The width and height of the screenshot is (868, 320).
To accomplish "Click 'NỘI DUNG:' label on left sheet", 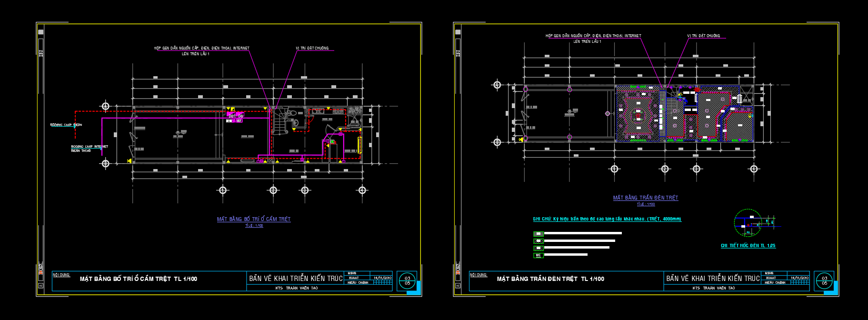I will click(61, 275).
